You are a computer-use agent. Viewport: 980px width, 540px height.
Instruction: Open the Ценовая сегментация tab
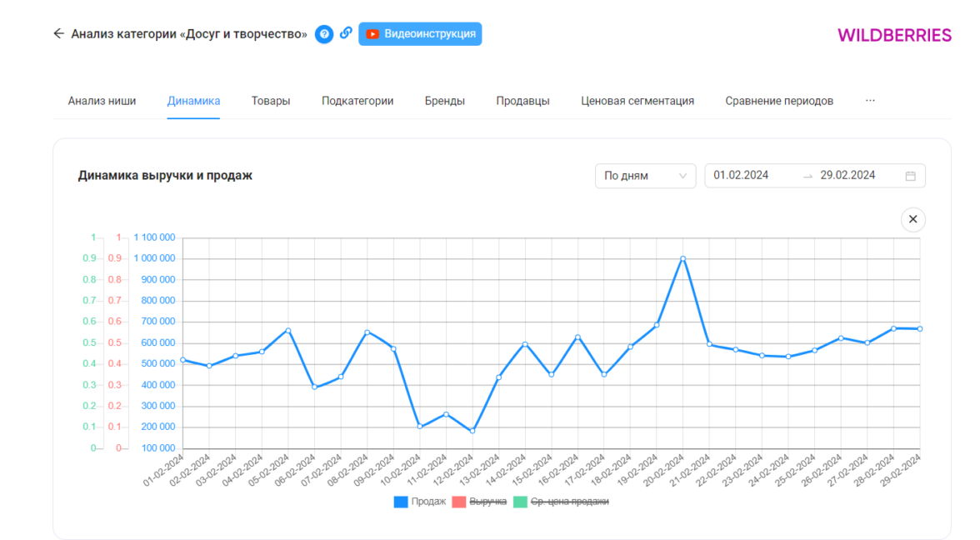click(x=637, y=101)
